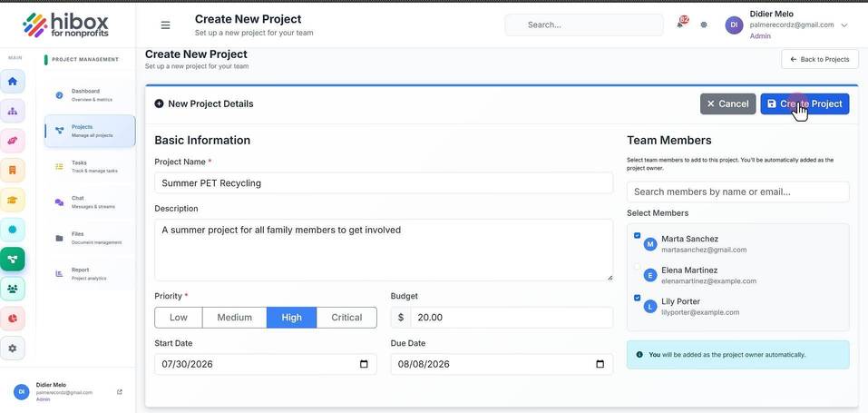This screenshot has width=868, height=413.
Task: Click the Description text area
Action: (384, 250)
